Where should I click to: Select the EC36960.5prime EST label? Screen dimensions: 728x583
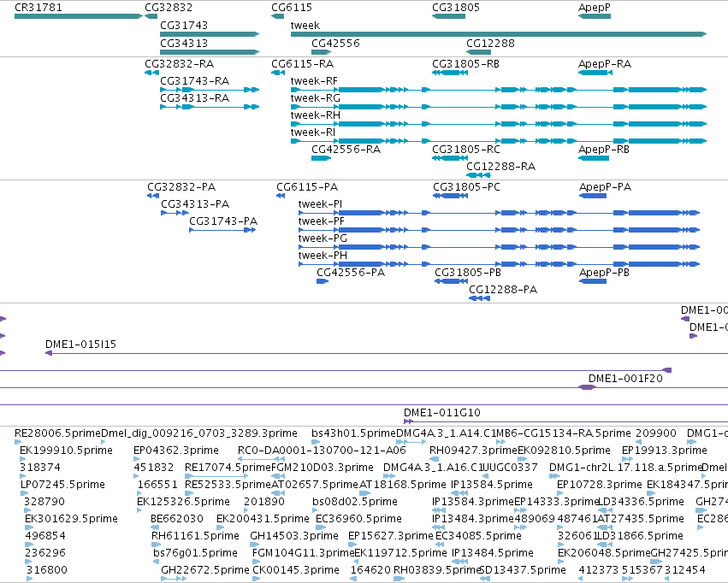pos(359,519)
